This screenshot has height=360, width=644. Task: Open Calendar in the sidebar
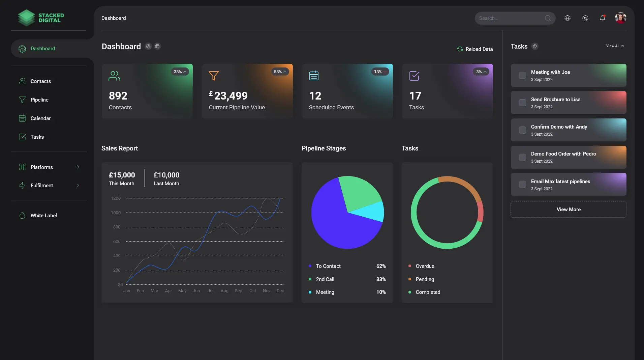40,118
